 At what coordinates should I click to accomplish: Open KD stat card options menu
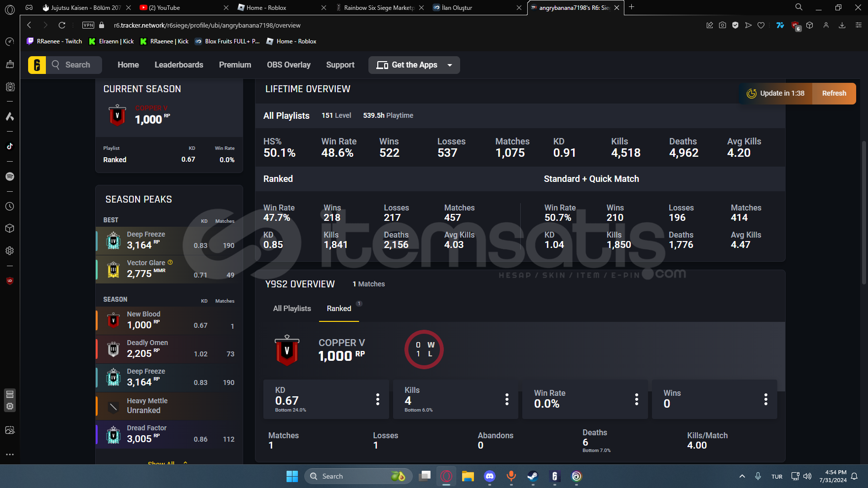(x=378, y=399)
